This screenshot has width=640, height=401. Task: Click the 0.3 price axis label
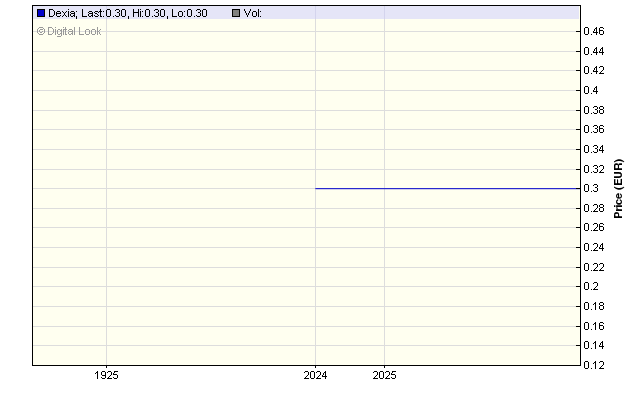coord(591,188)
